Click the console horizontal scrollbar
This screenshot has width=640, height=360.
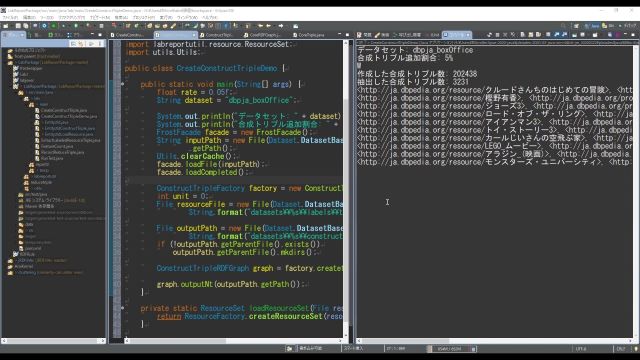[x=495, y=341]
